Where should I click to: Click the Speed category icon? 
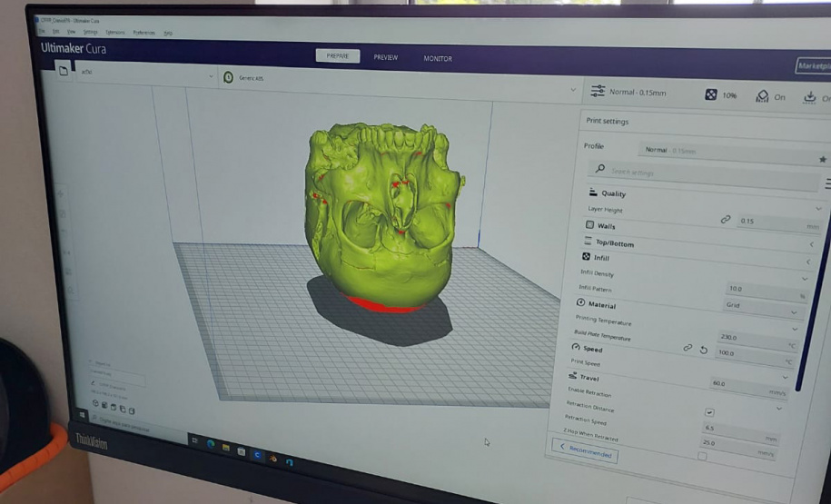(576, 347)
